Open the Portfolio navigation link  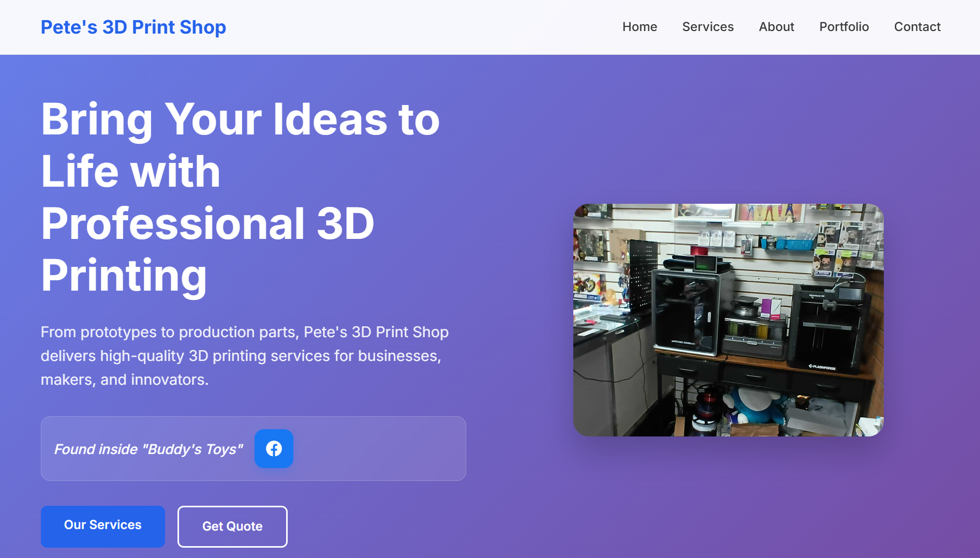click(844, 27)
